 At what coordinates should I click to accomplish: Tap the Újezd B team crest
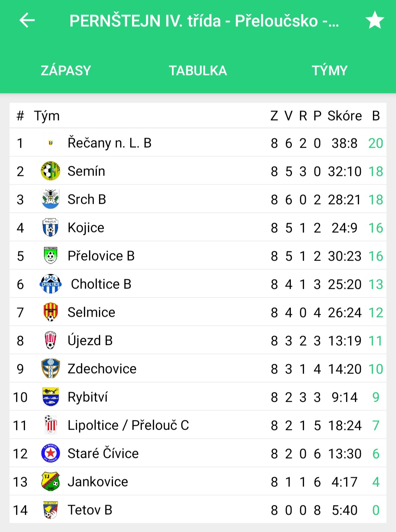(51, 340)
